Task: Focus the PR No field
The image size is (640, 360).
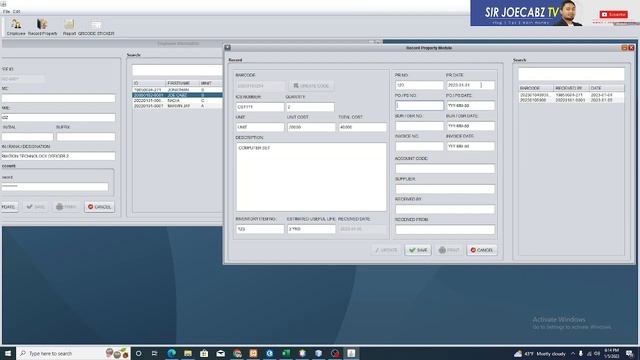Action: click(419, 85)
